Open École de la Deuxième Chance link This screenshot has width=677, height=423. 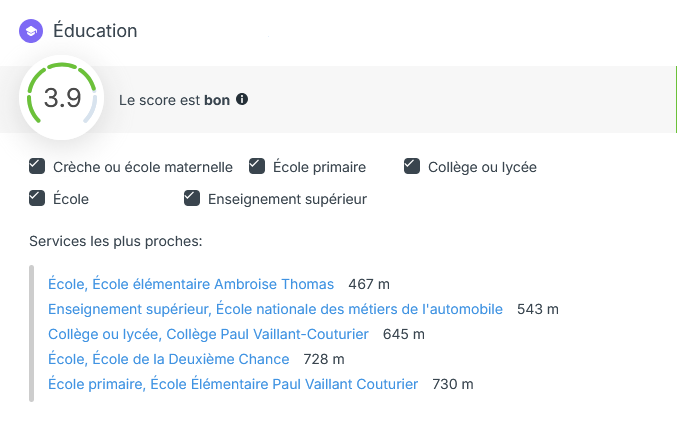(168, 359)
